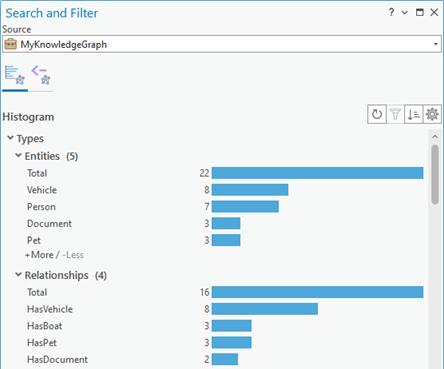Collapse the Relationships group
The width and height of the screenshot is (444, 369).
click(x=18, y=274)
